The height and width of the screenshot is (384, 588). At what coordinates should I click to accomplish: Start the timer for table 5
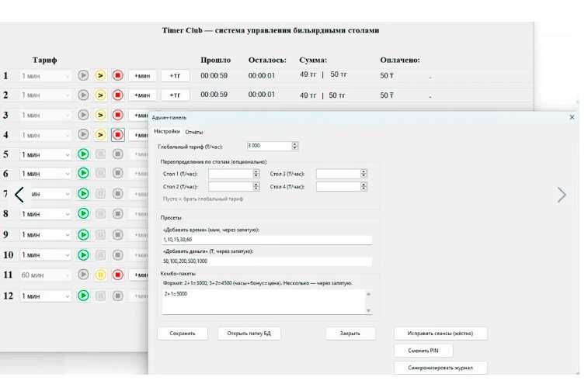click(x=83, y=154)
